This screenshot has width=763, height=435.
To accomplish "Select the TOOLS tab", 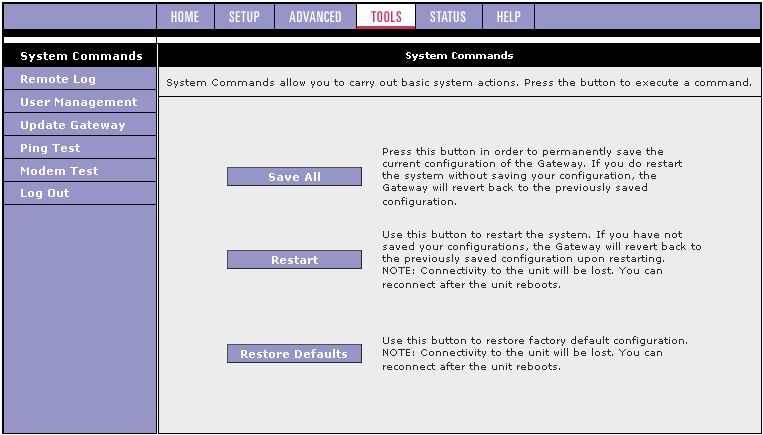I will point(386,17).
